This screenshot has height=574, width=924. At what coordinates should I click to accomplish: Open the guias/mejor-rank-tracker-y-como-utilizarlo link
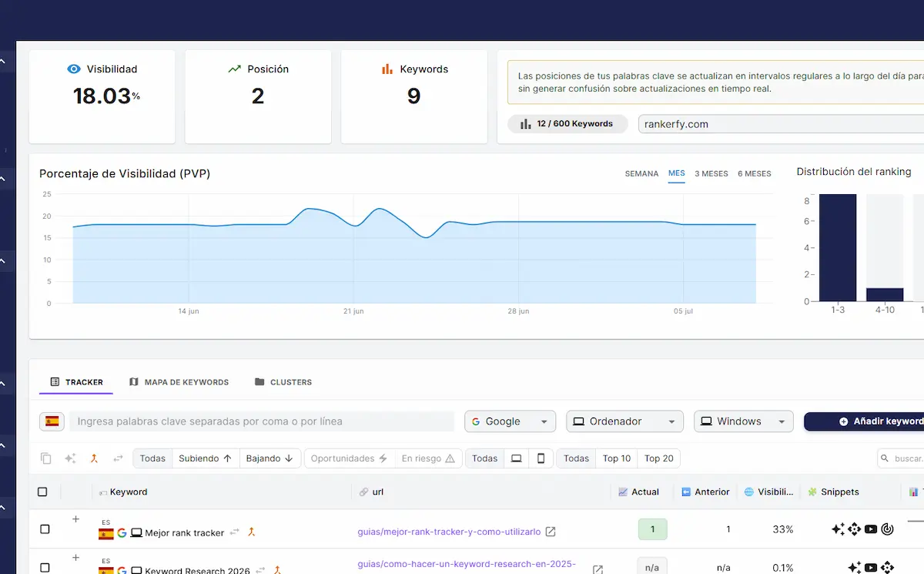point(449,532)
